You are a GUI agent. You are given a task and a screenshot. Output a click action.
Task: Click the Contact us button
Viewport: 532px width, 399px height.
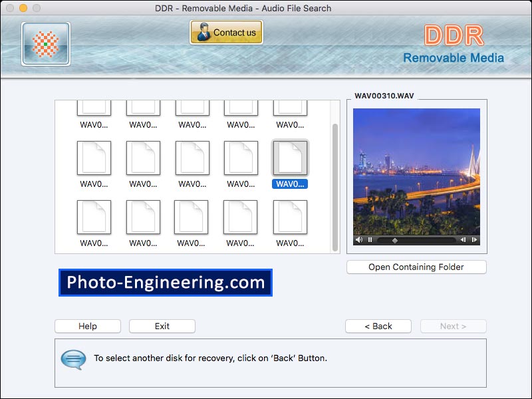[226, 32]
